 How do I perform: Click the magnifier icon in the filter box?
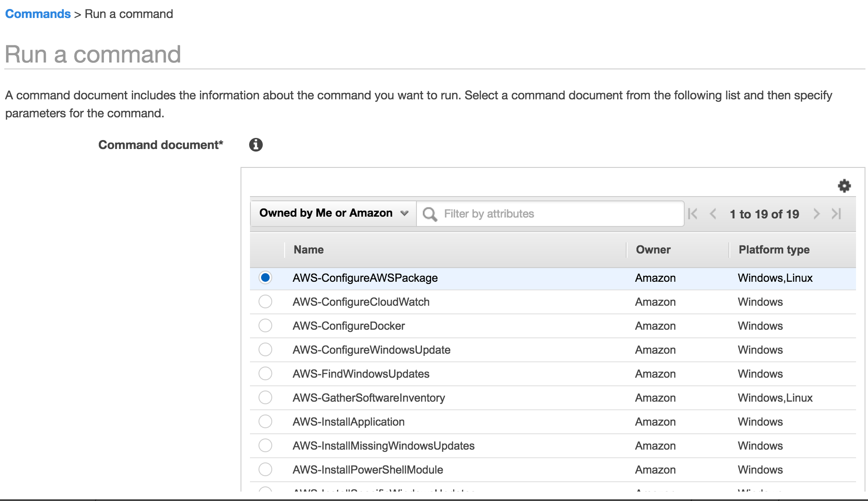[429, 213]
